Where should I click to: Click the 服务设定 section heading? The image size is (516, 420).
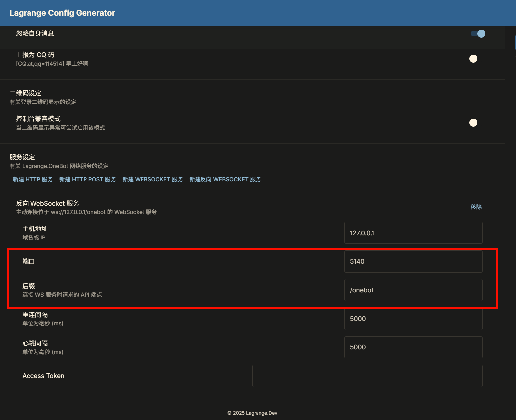(x=22, y=157)
